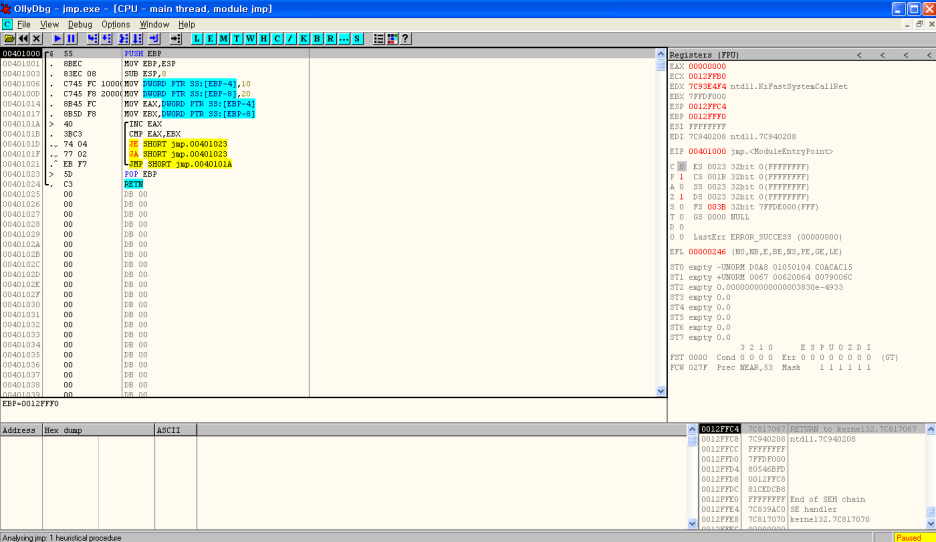Show the Windows list (W button)

coord(250,39)
